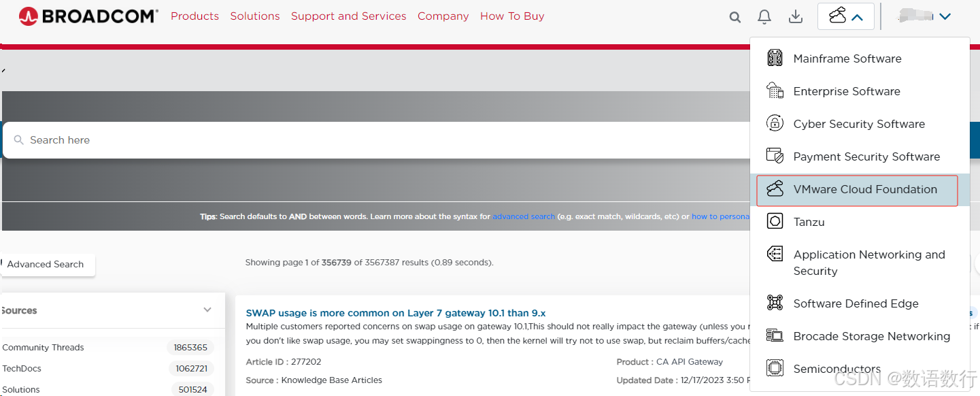The height and width of the screenshot is (396, 980).
Task: Click the TechDocs count 1062721
Action: (190, 368)
